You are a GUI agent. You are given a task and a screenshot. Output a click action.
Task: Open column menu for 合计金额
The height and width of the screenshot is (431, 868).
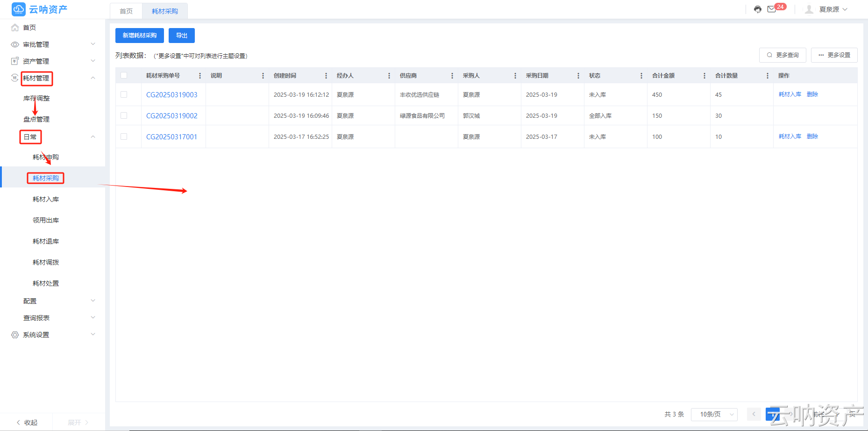pyautogui.click(x=704, y=76)
